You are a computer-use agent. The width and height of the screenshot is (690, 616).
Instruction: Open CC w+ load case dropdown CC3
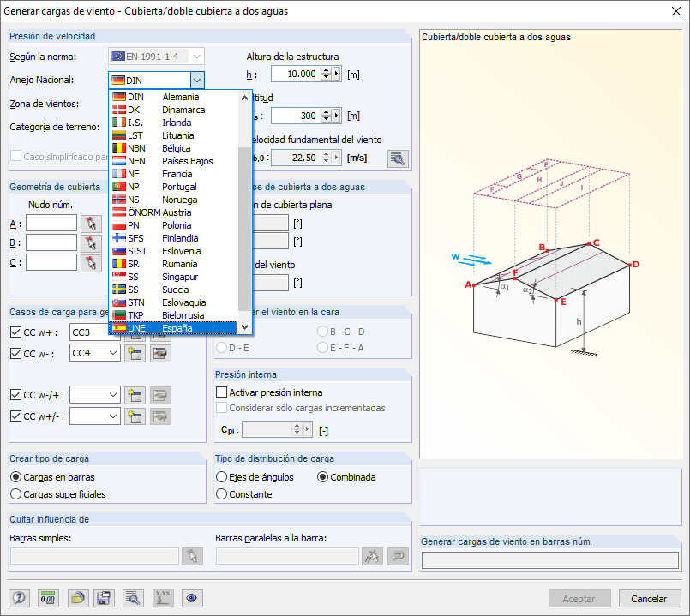[x=95, y=332]
